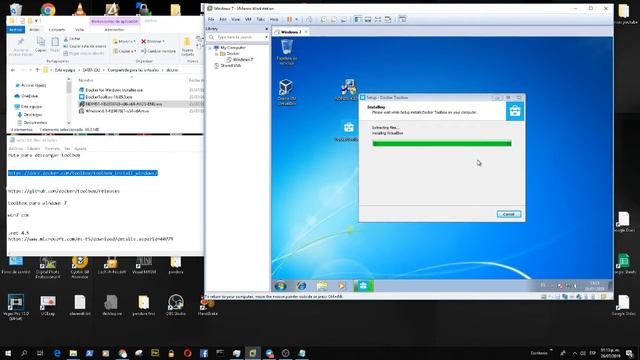
Task: Select the highlighted docs.docker.com URL in Notepad
Action: click(x=83, y=173)
